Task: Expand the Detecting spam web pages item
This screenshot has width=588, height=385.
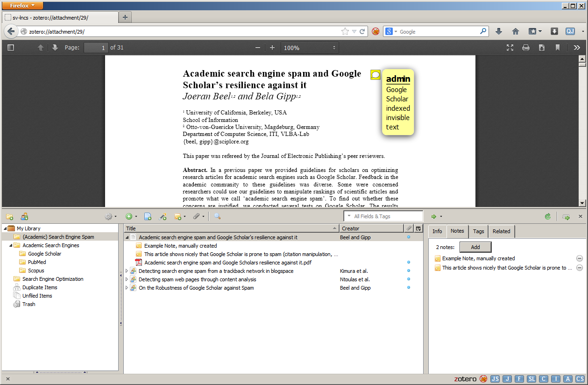Action: (127, 279)
